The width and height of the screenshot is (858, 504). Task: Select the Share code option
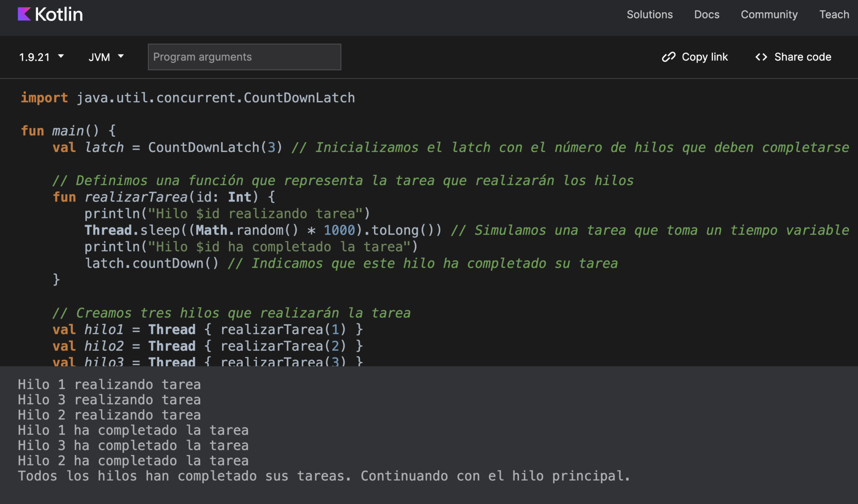pyautogui.click(x=793, y=57)
